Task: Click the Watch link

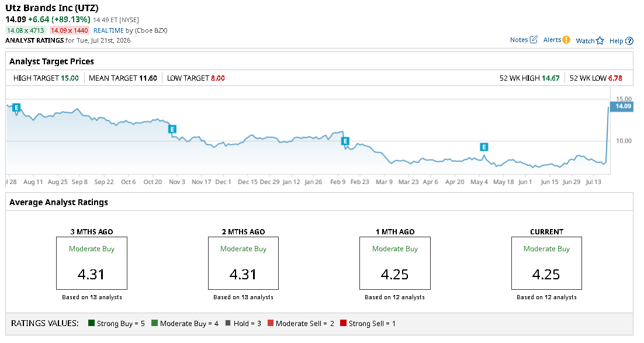Action: 585,41
